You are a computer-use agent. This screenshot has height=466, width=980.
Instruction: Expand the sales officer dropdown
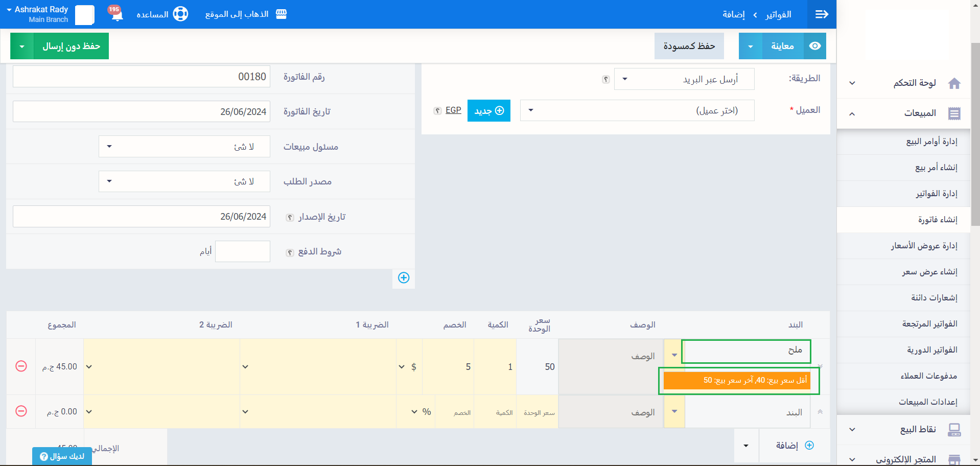(x=184, y=147)
